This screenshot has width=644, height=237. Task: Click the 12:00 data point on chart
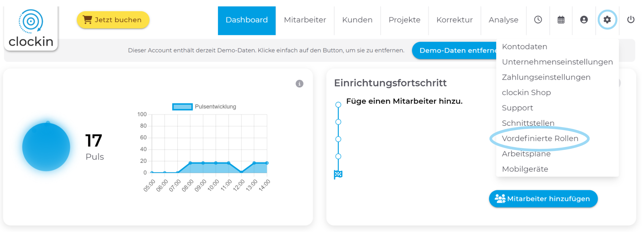pyautogui.click(x=241, y=172)
